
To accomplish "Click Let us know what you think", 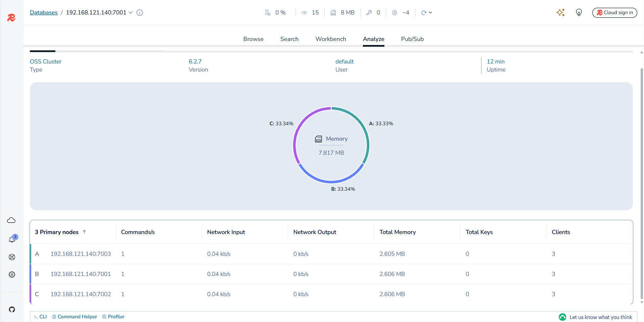I will click(x=600, y=317).
